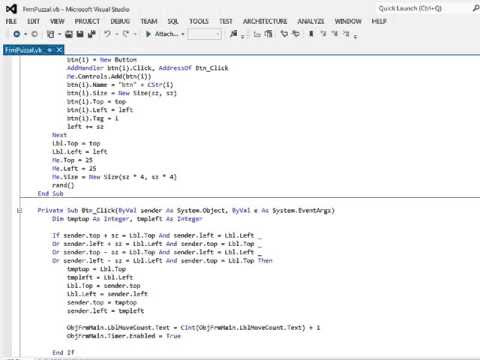Pin the FrmPuzzal.vb tab

pos(49,50)
